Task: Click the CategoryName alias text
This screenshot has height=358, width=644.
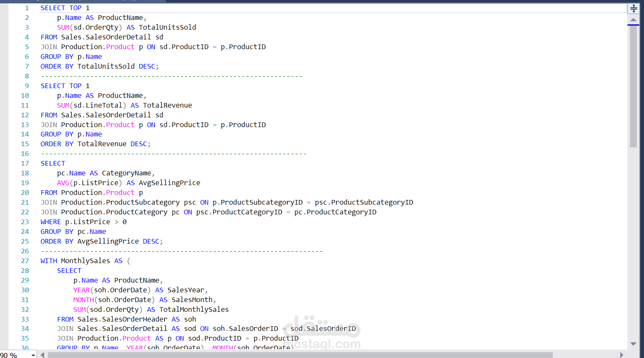Action: [126, 173]
